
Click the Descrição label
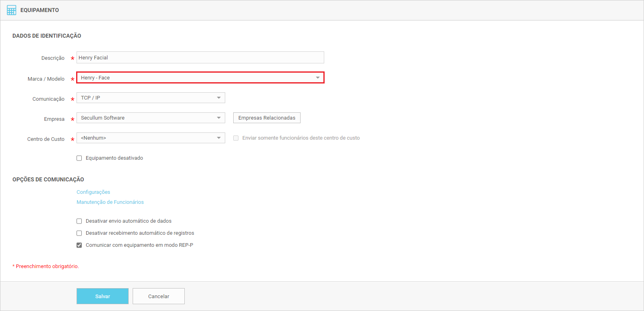(53, 58)
